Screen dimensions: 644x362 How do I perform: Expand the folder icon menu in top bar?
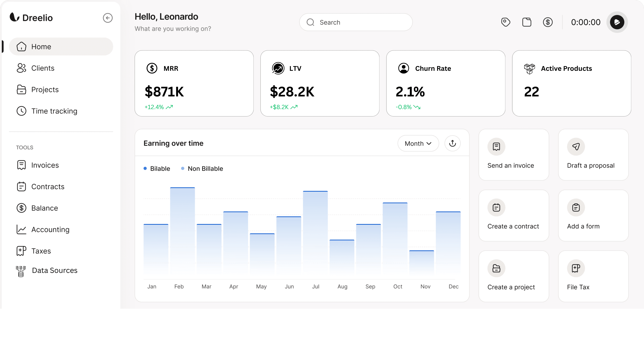(527, 22)
